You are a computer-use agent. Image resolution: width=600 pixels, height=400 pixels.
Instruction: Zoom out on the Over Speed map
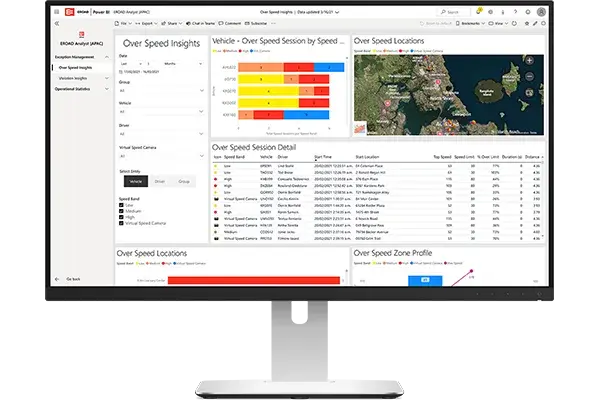point(529,77)
